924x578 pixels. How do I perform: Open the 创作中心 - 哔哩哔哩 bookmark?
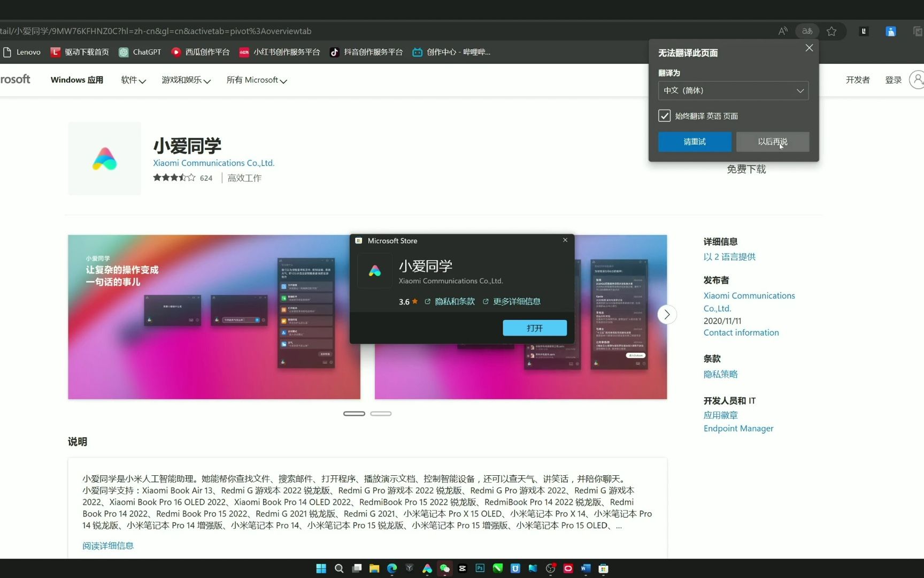pyautogui.click(x=452, y=52)
